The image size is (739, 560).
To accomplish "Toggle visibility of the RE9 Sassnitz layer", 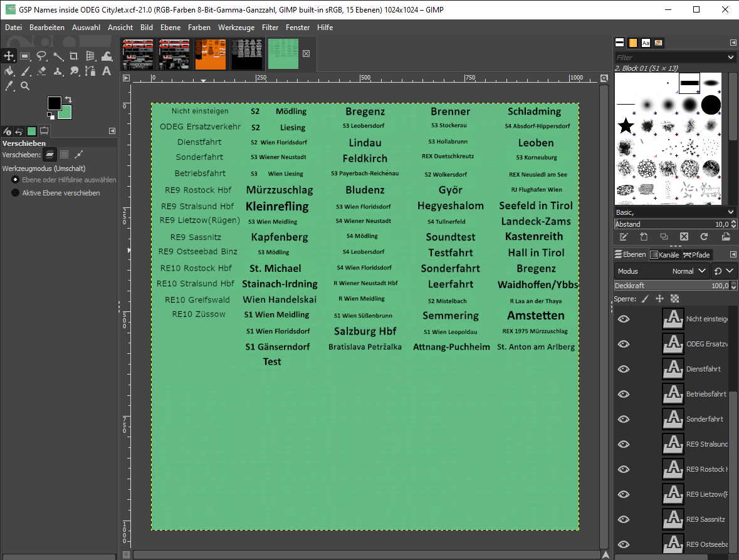I will tap(623, 519).
